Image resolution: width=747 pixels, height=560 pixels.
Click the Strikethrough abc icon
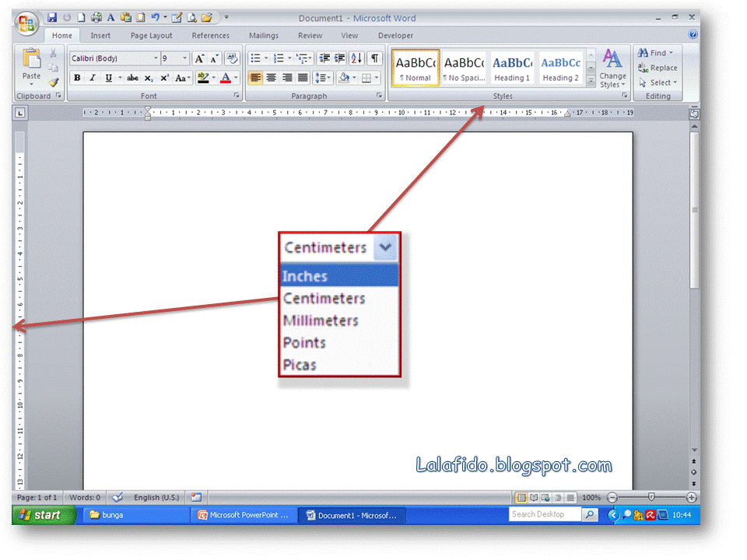pos(132,78)
